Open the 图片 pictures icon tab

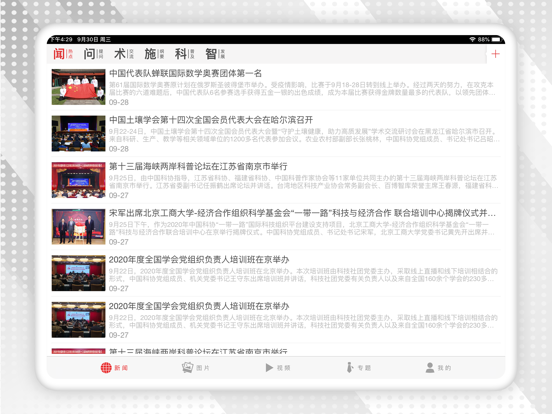click(x=195, y=368)
